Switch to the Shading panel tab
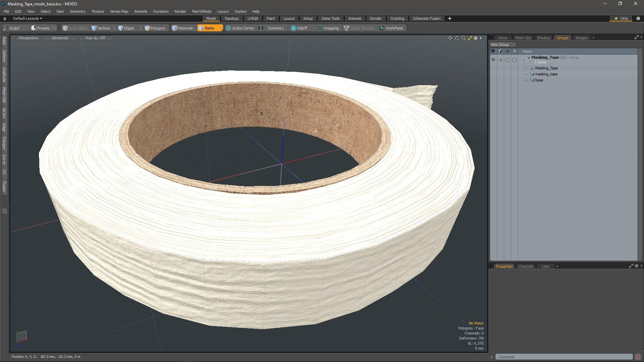The height and width of the screenshot is (362, 644). point(543,38)
